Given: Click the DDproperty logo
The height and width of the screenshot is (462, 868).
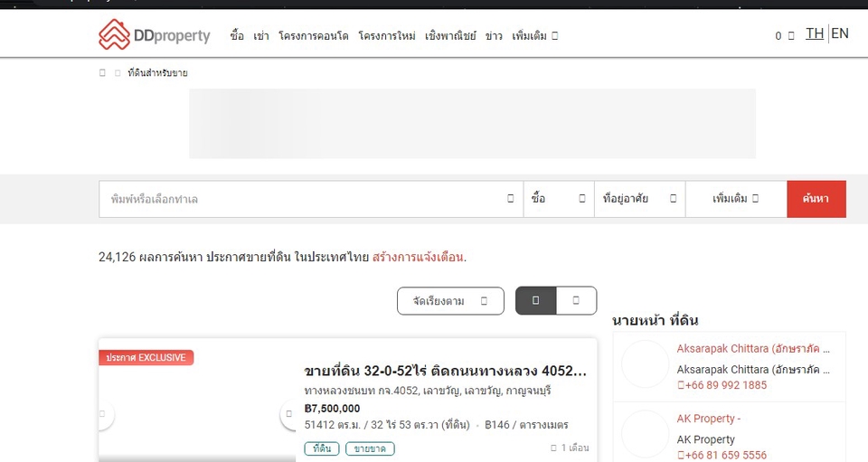Looking at the screenshot, I should click(154, 35).
